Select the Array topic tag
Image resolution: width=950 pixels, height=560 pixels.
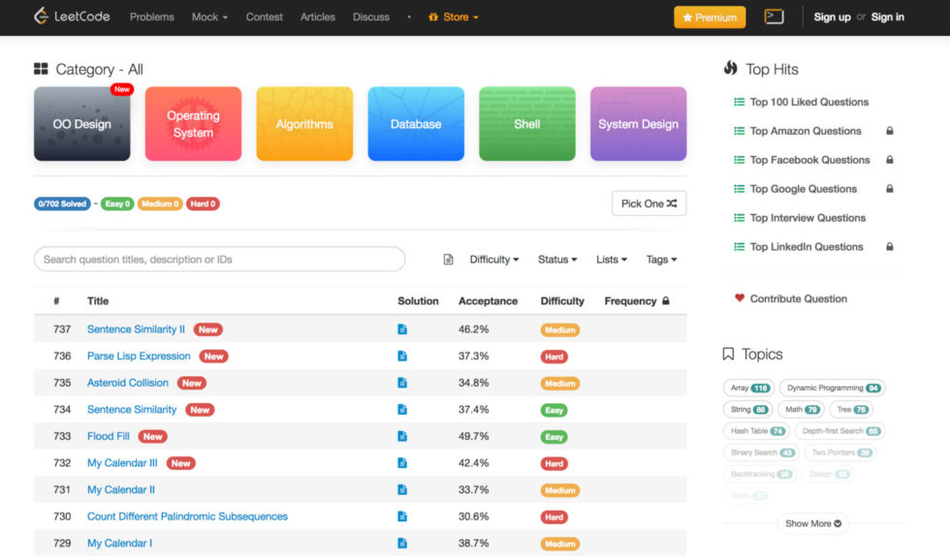pyautogui.click(x=747, y=388)
